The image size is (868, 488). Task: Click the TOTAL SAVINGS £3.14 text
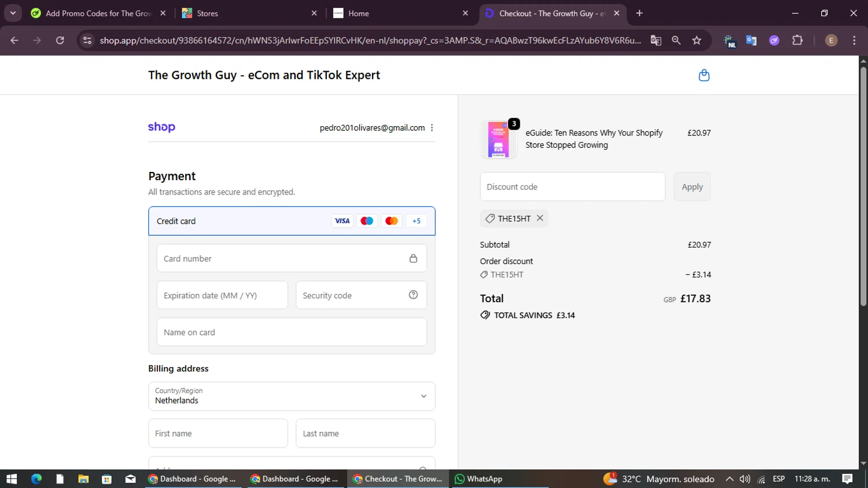click(534, 315)
